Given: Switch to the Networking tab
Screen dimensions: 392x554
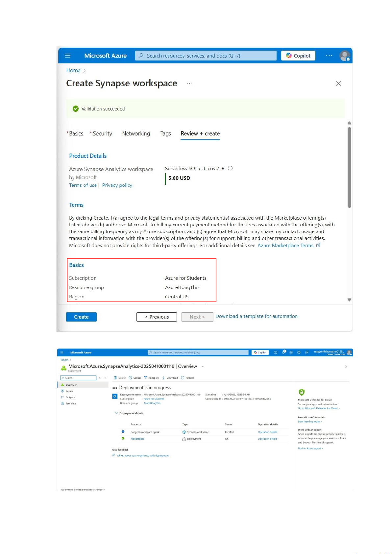Looking at the screenshot, I should tap(136, 133).
